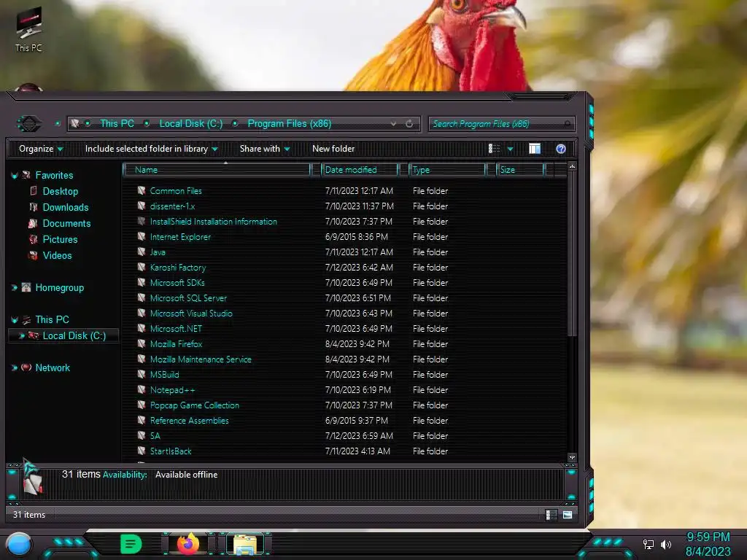Select the Karoshi Factory folder
The width and height of the screenshot is (747, 560).
178,267
